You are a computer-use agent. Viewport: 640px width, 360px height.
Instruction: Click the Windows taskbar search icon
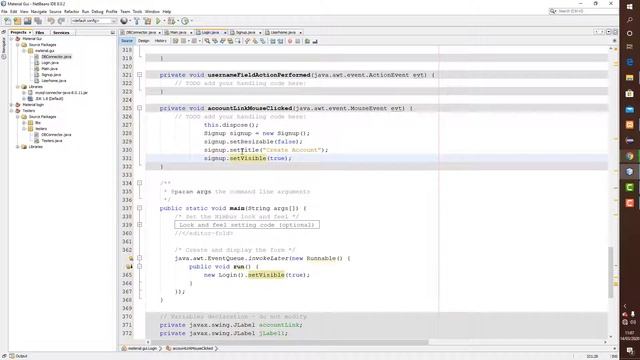(629, 20)
